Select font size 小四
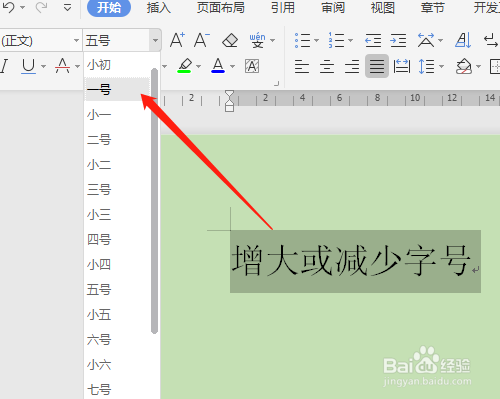This screenshot has width=500, height=399. coord(117,265)
